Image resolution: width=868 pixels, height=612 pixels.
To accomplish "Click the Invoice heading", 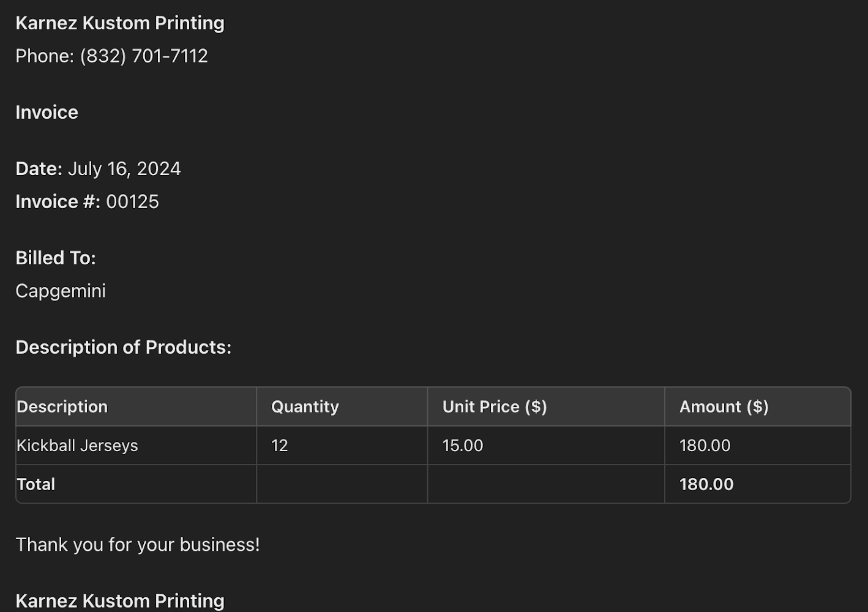I will pos(47,113).
